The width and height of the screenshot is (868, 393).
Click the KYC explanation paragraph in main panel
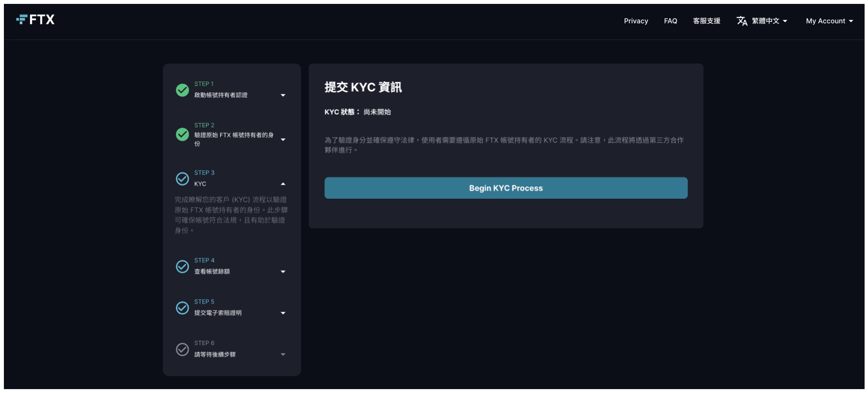click(504, 145)
